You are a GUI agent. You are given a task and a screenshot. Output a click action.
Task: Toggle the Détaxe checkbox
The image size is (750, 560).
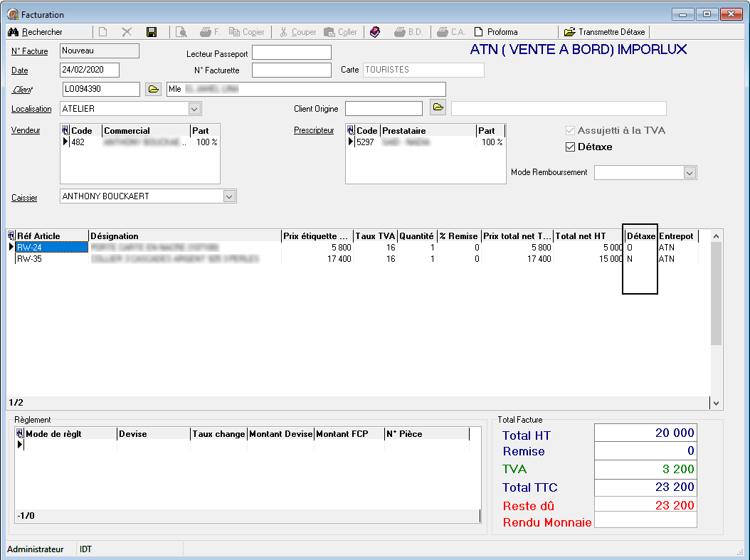coord(570,147)
